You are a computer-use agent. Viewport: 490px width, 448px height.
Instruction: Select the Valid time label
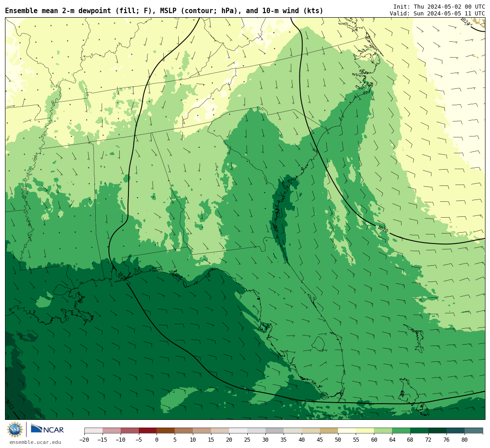437,14
